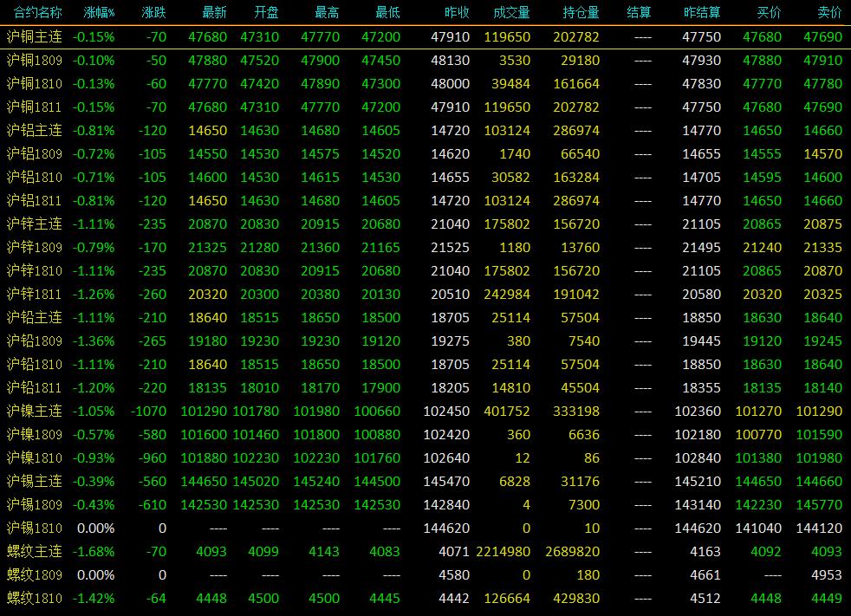The width and height of the screenshot is (851, 616).
Task: Select the 沪镍主连 contract row
Action: pyautogui.click(x=425, y=411)
